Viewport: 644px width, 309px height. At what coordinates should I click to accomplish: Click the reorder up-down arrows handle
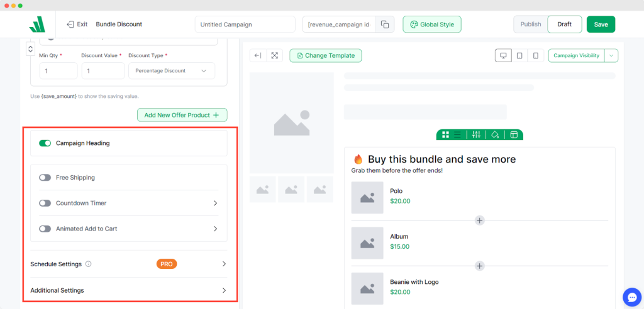click(x=30, y=49)
